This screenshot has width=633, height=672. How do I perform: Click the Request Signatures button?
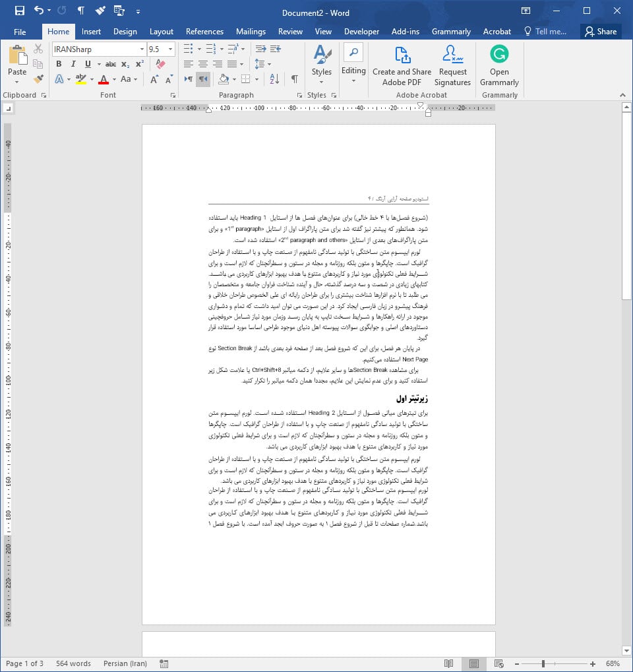(452, 66)
